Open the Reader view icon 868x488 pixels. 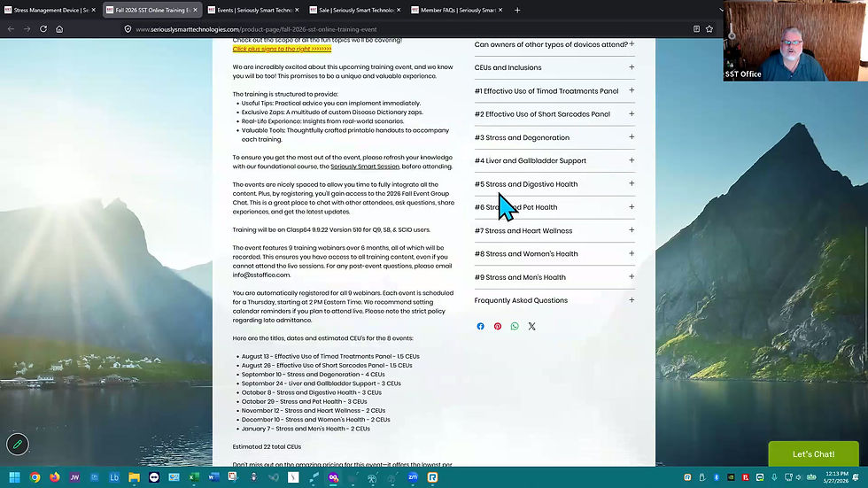(x=696, y=28)
